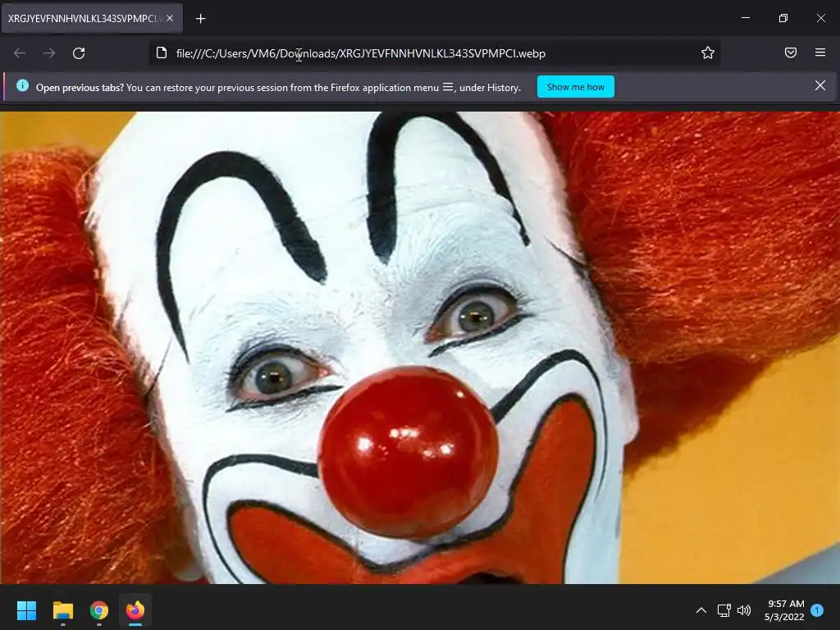Open the Firefox application menu
The height and width of the screenshot is (630, 840).
pyautogui.click(x=820, y=52)
